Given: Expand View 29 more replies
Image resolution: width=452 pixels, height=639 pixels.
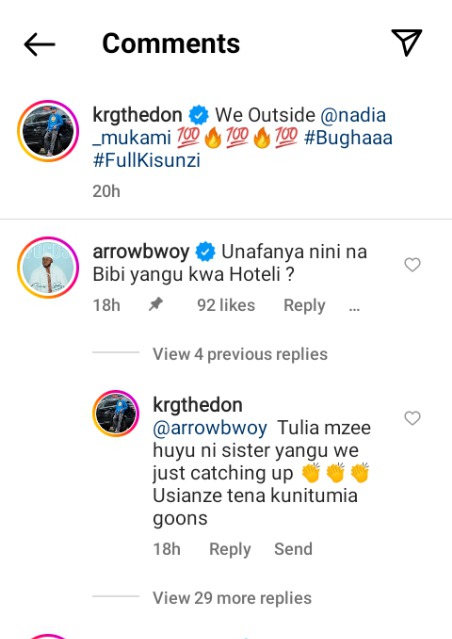Looking at the screenshot, I should tap(232, 598).
